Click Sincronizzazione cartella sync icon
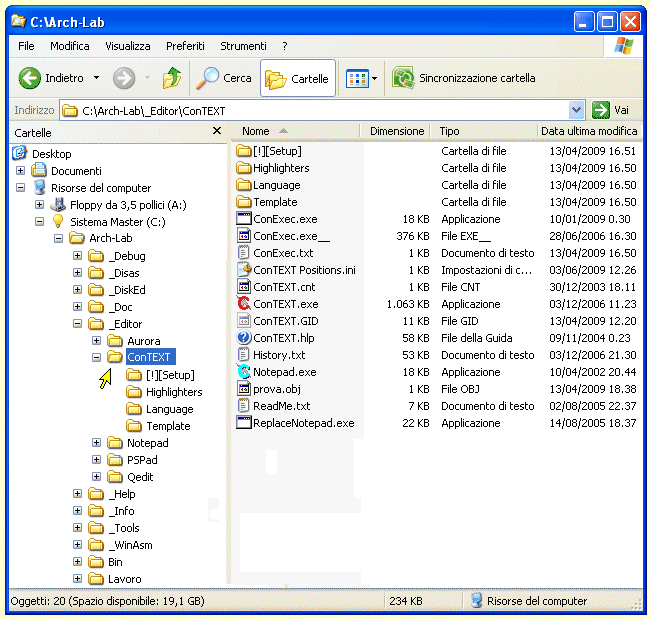Viewport: 649px width, 619px height. pos(403,78)
